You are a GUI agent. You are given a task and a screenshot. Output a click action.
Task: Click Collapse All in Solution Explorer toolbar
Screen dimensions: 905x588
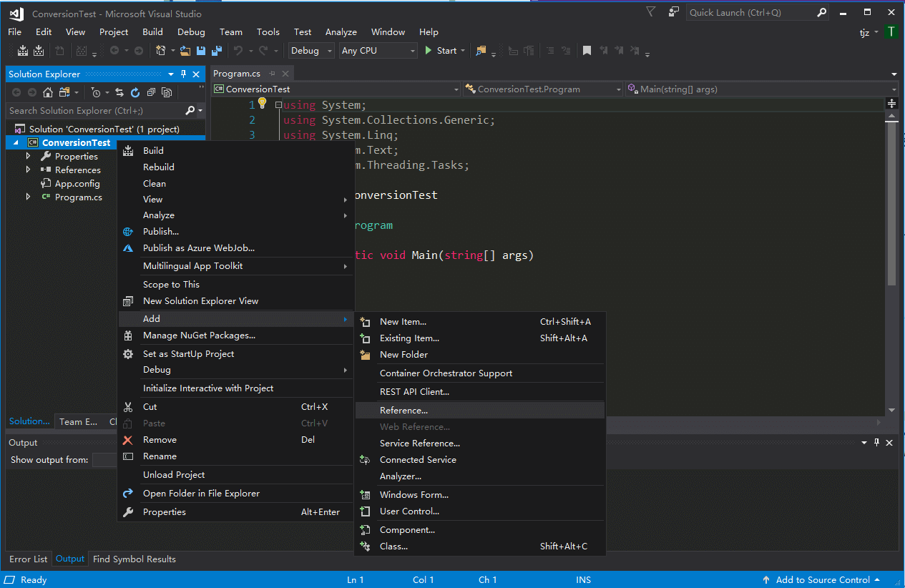tap(151, 92)
